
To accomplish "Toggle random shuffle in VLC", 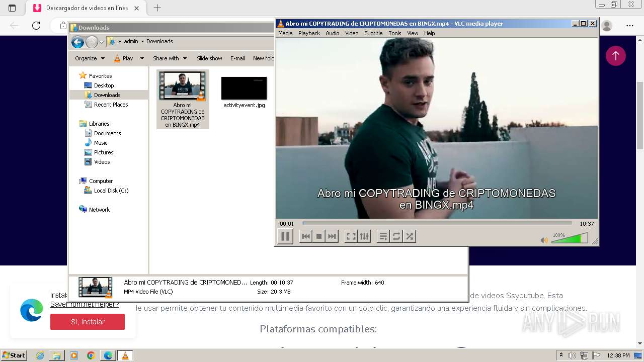I will click(x=409, y=236).
